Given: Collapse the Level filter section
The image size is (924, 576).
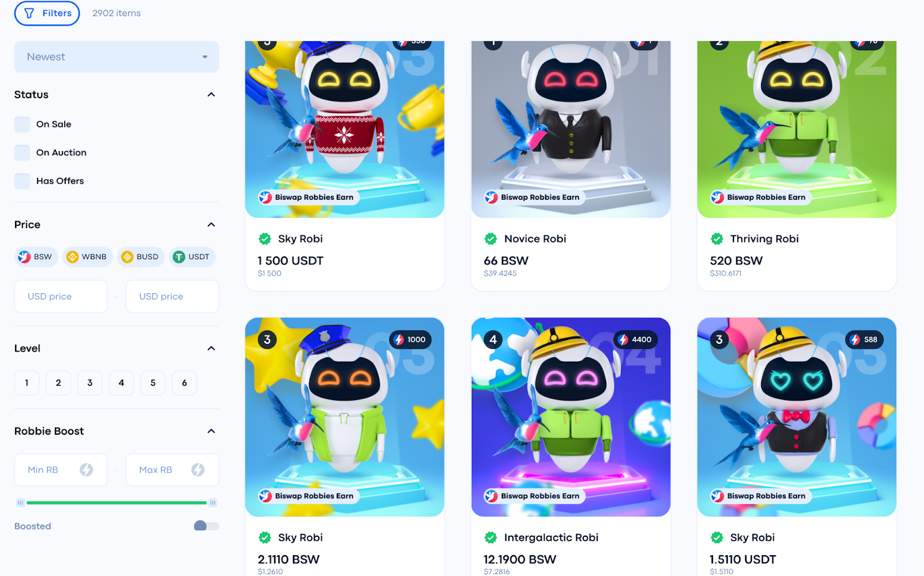Looking at the screenshot, I should coord(211,349).
